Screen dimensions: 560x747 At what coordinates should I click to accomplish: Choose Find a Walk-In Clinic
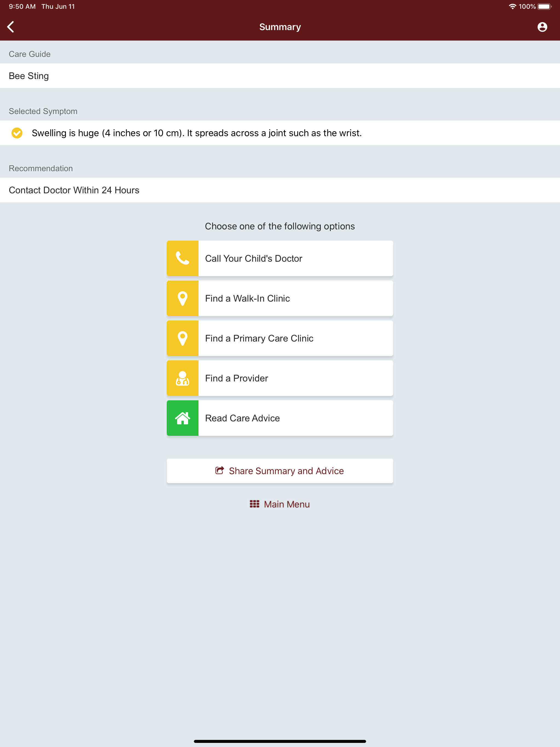pos(280,298)
